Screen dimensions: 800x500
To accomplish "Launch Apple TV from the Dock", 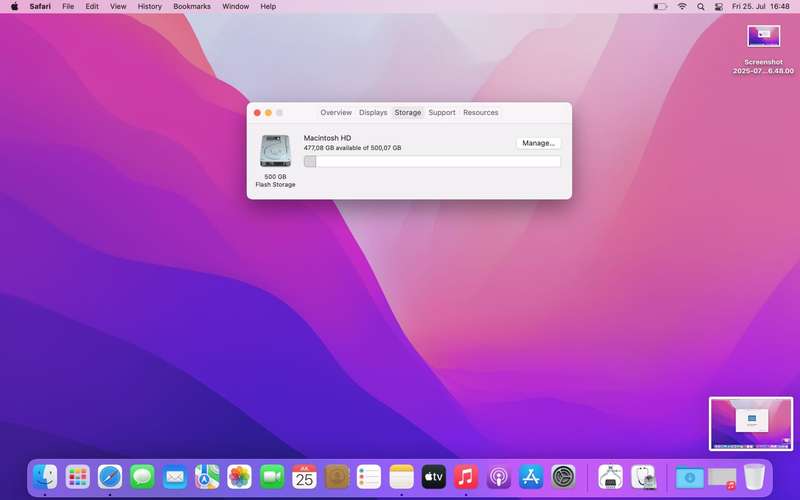I will click(434, 477).
